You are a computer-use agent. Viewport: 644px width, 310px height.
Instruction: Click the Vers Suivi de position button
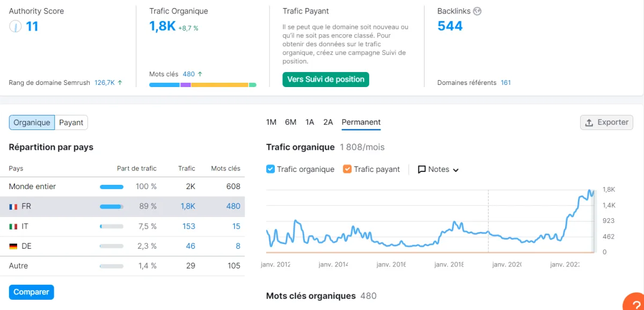pos(326,80)
